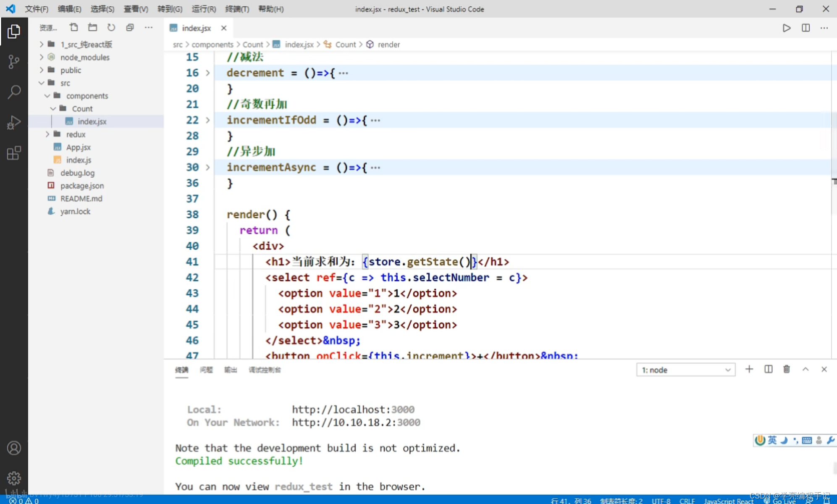Collapse the Count folder
837x504 pixels.
click(x=53, y=109)
